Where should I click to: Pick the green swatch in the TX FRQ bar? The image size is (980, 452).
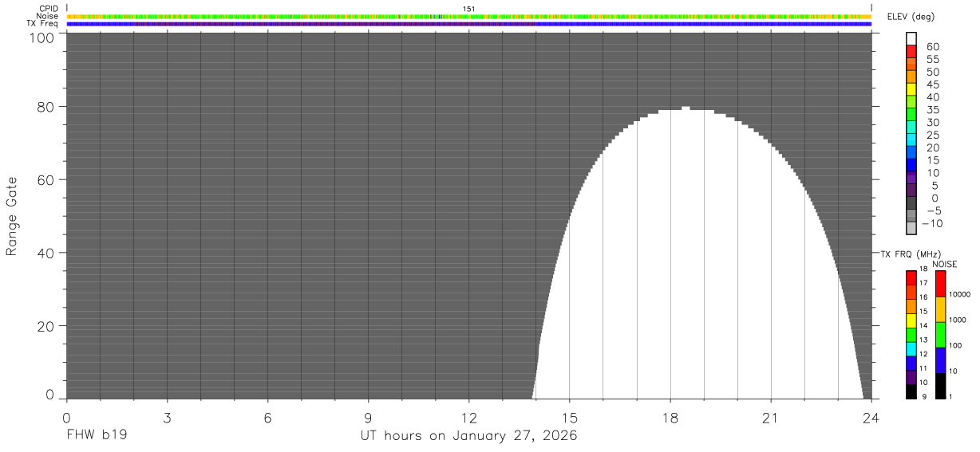[x=911, y=335]
